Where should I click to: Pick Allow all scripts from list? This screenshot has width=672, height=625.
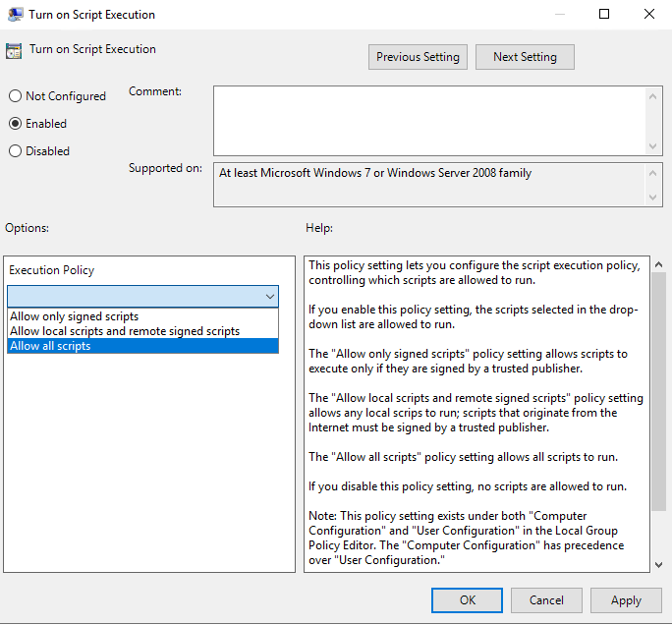point(50,346)
